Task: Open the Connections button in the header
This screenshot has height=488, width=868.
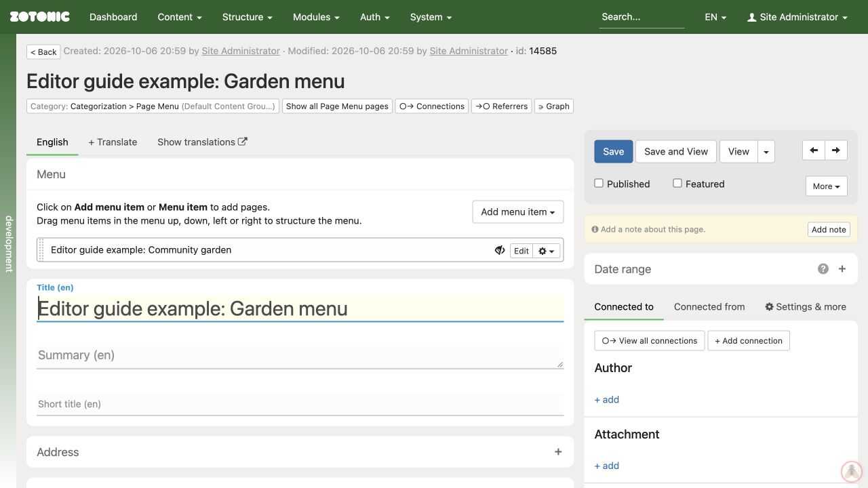Action: pyautogui.click(x=432, y=106)
